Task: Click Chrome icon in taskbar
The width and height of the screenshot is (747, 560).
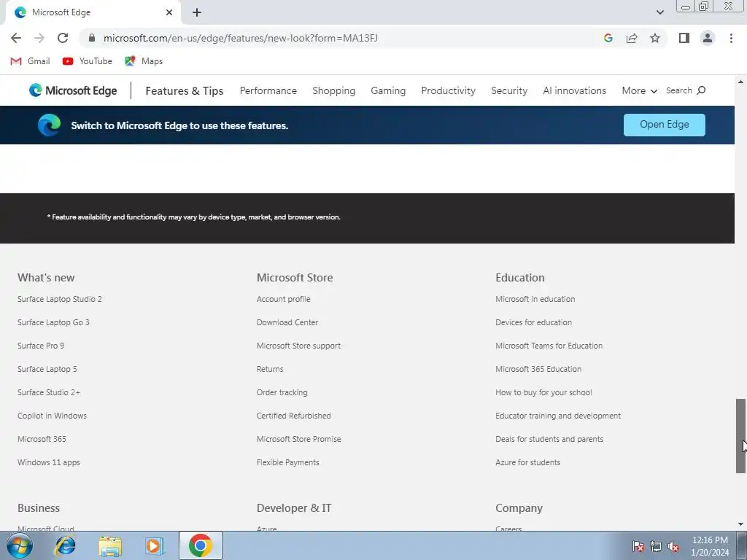Action: tap(201, 545)
